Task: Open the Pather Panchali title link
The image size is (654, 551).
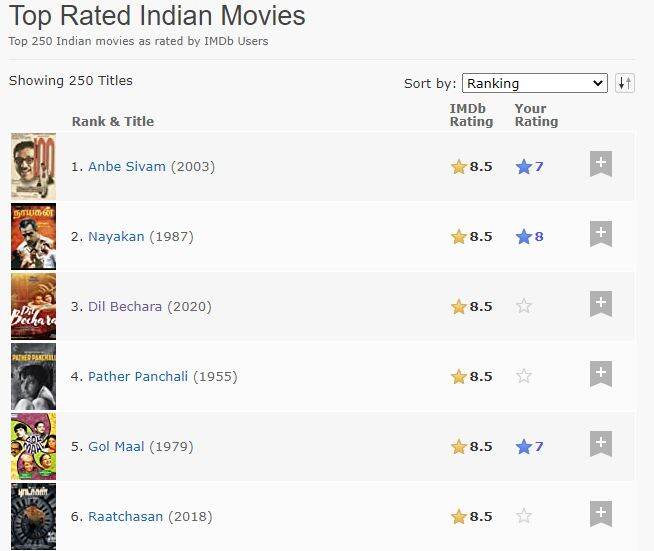Action: click(x=138, y=376)
